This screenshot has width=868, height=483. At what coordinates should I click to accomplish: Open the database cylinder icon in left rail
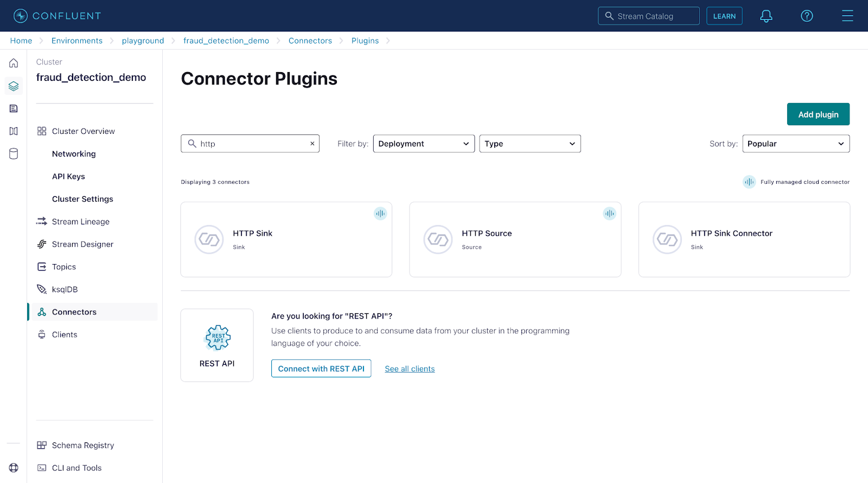pyautogui.click(x=14, y=154)
